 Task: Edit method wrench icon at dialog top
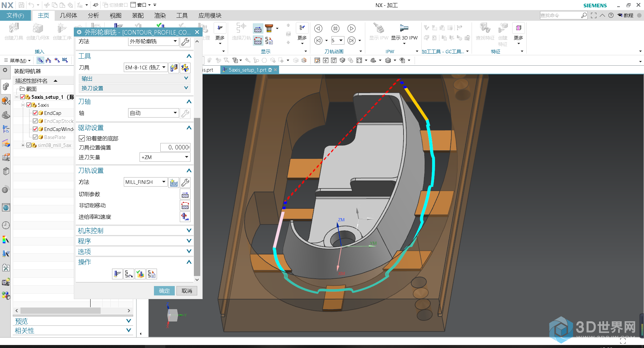coord(185,42)
